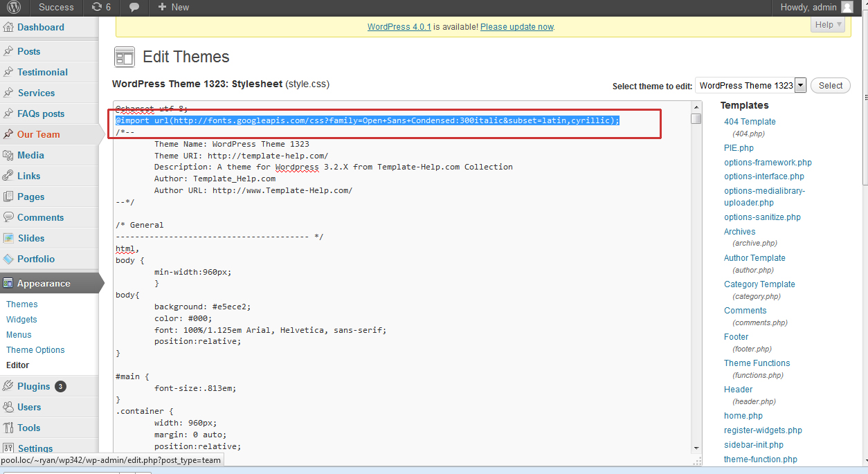Open theme-function.php file

pos(761,459)
